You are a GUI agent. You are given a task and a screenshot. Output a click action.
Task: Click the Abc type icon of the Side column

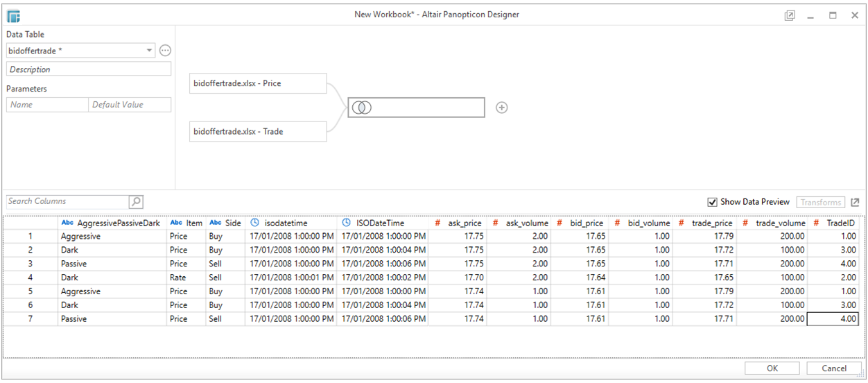coord(215,223)
